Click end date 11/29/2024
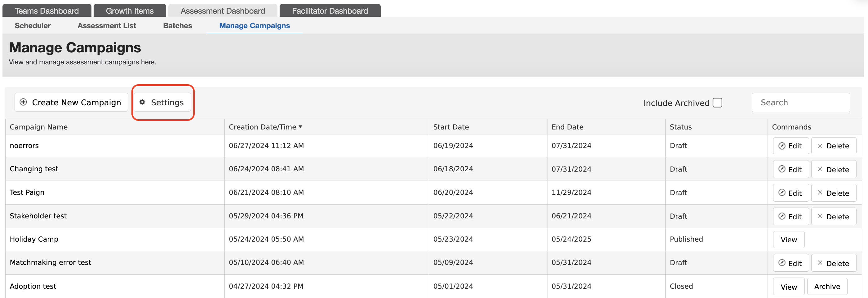 tap(571, 192)
